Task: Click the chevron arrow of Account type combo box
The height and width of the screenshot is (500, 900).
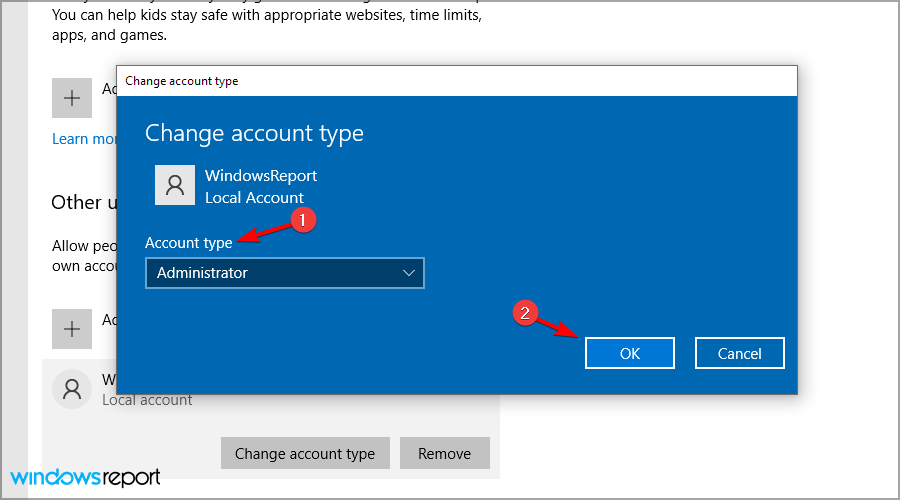Action: click(x=408, y=273)
